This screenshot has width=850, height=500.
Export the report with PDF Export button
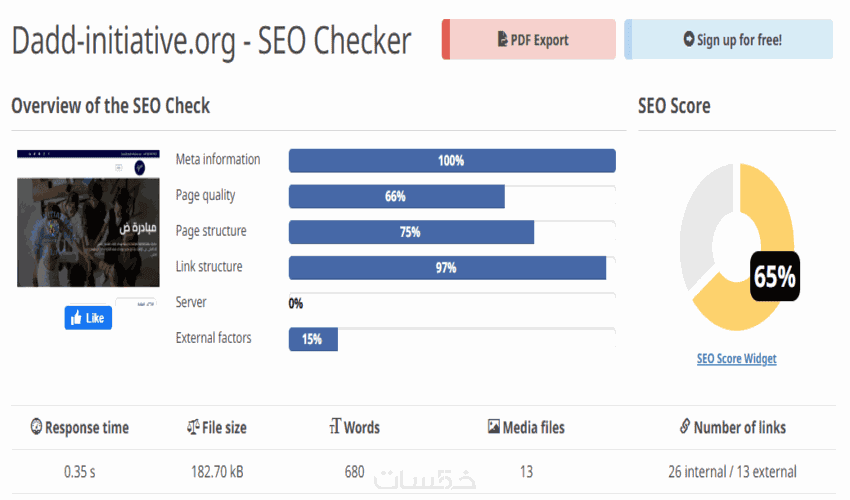tap(533, 40)
